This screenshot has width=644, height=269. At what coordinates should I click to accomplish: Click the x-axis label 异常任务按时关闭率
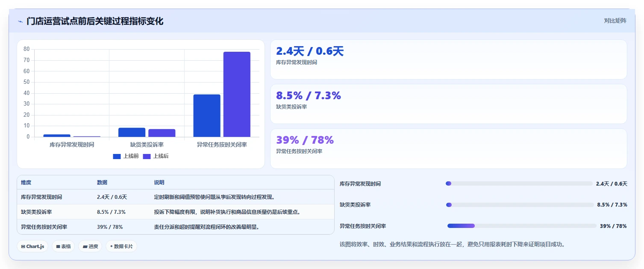pyautogui.click(x=222, y=145)
